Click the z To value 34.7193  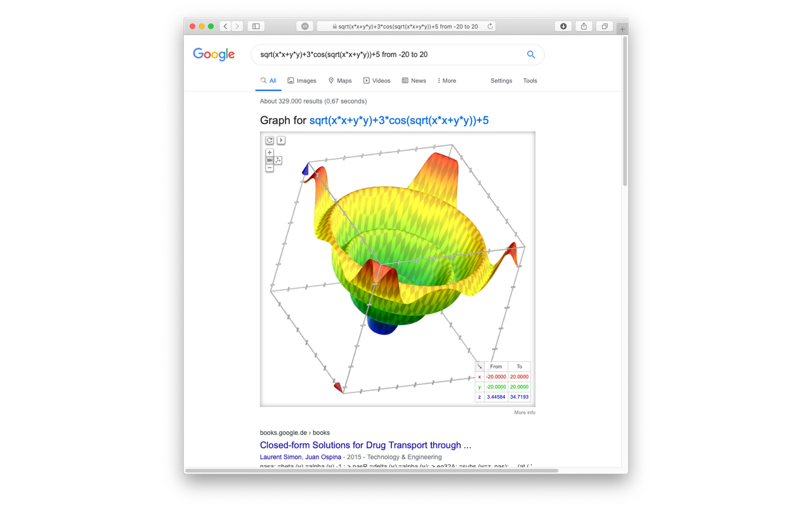pos(519,397)
